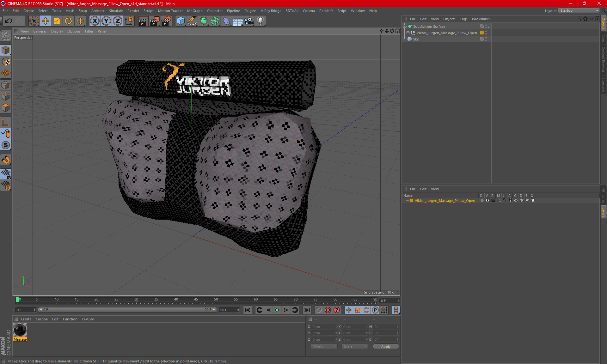The image size is (607, 364).
Task: Open the Redshift menu
Action: (x=326, y=11)
